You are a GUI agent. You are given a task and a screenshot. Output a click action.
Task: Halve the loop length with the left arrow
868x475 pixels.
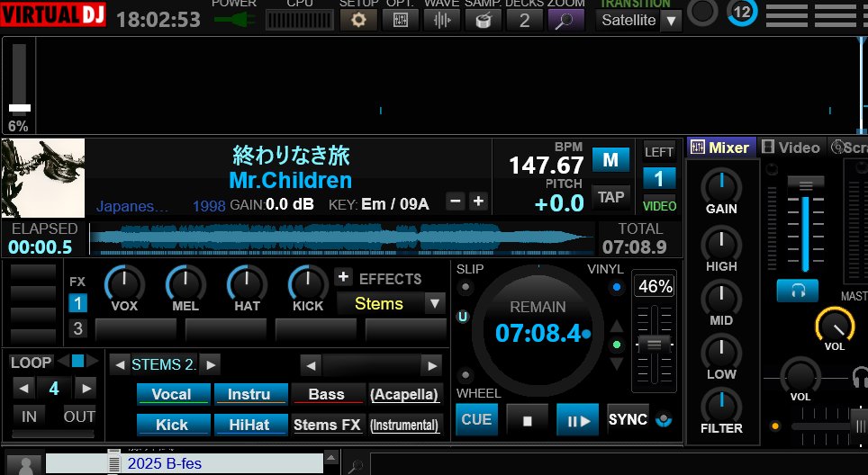coord(23,388)
